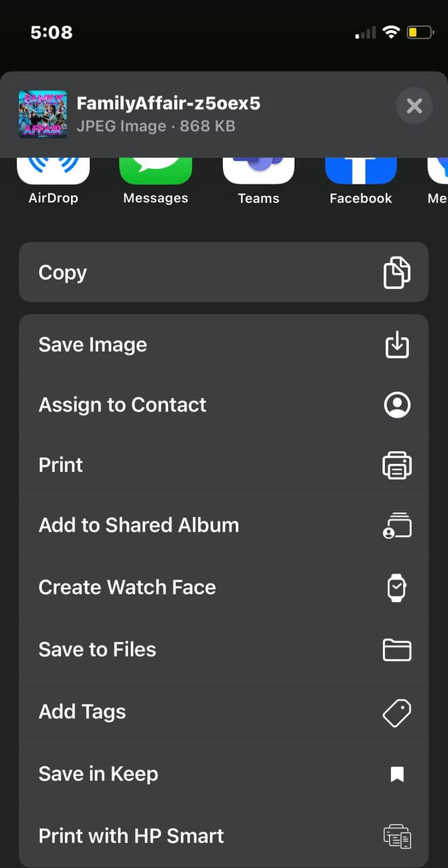Choose Assign to Contact
Screen dimensions: 448x868
click(123, 405)
